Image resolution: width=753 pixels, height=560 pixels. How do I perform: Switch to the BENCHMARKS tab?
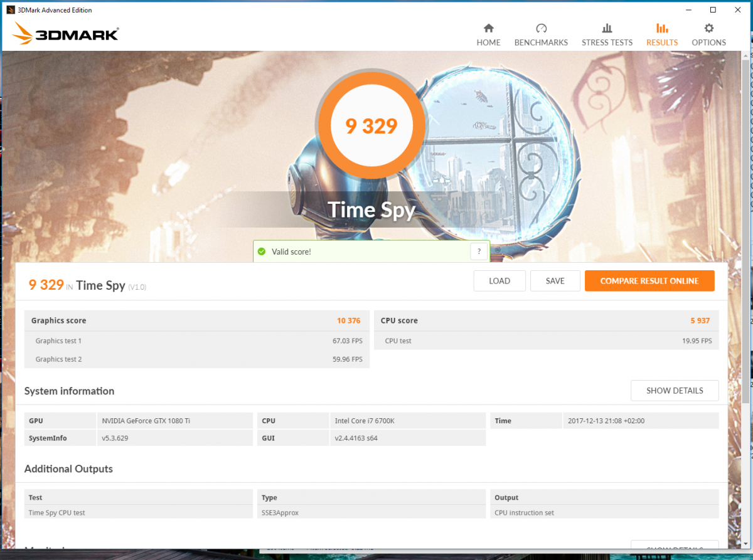point(541,34)
